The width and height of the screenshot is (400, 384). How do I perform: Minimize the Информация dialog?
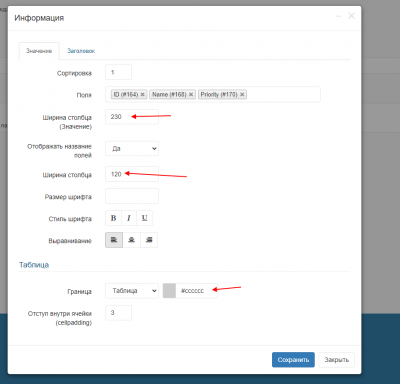click(x=339, y=16)
